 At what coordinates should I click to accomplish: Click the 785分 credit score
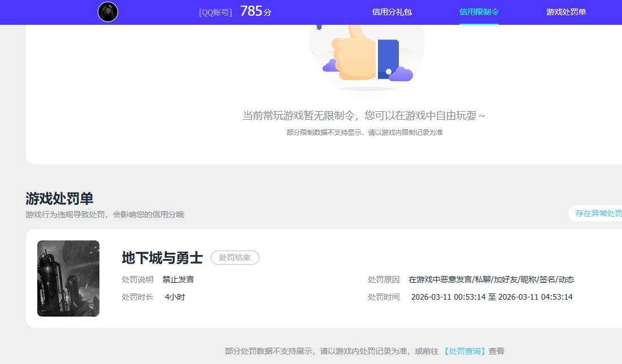pos(255,11)
